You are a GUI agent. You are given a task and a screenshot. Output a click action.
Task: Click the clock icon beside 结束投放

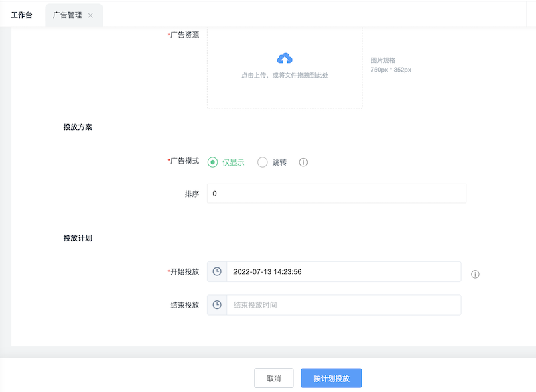coord(216,305)
